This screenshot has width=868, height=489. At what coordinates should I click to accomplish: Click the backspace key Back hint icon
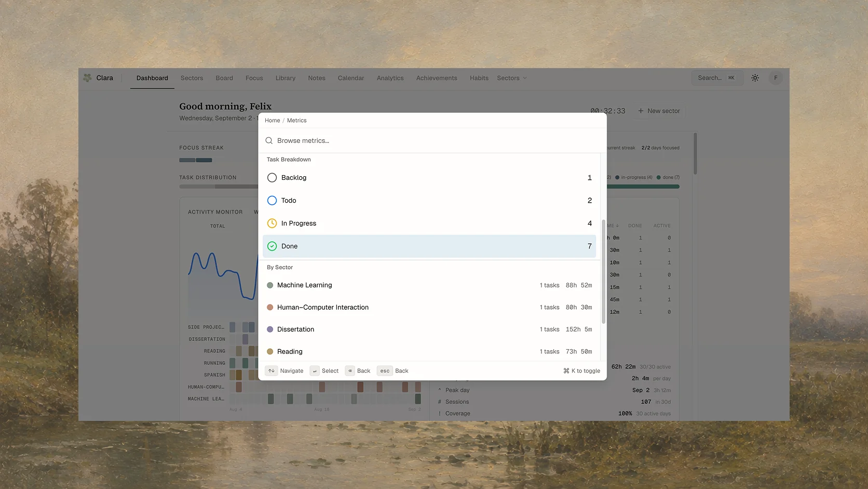pos(350,371)
